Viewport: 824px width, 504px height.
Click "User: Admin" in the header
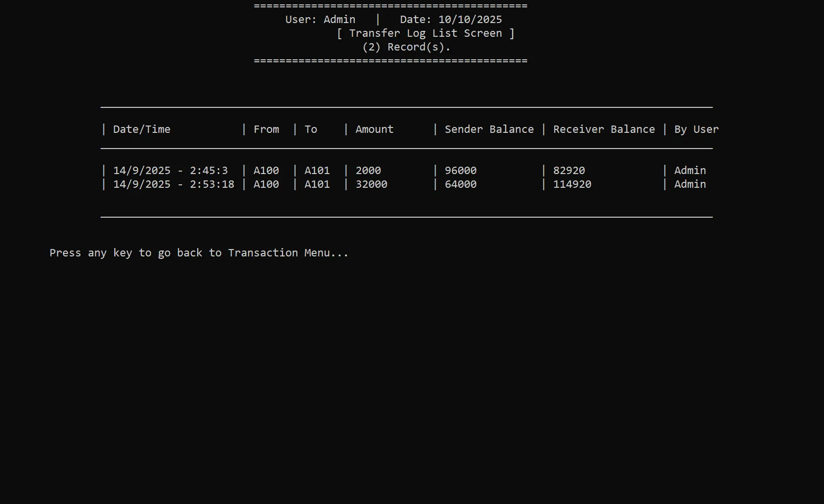(320, 20)
